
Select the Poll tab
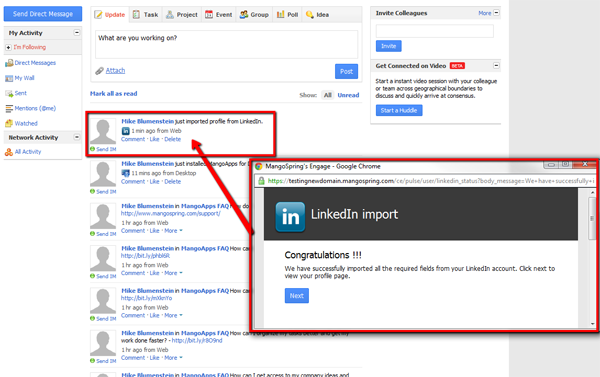pos(287,15)
